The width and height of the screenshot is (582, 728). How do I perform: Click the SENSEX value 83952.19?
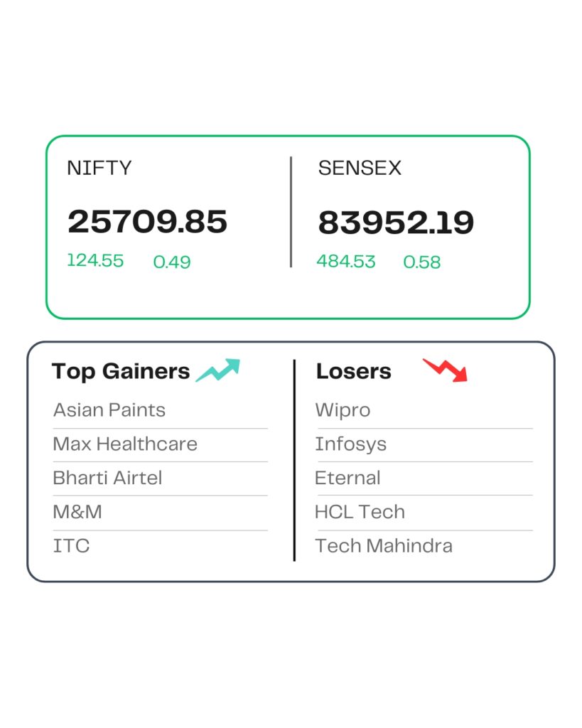tap(396, 223)
